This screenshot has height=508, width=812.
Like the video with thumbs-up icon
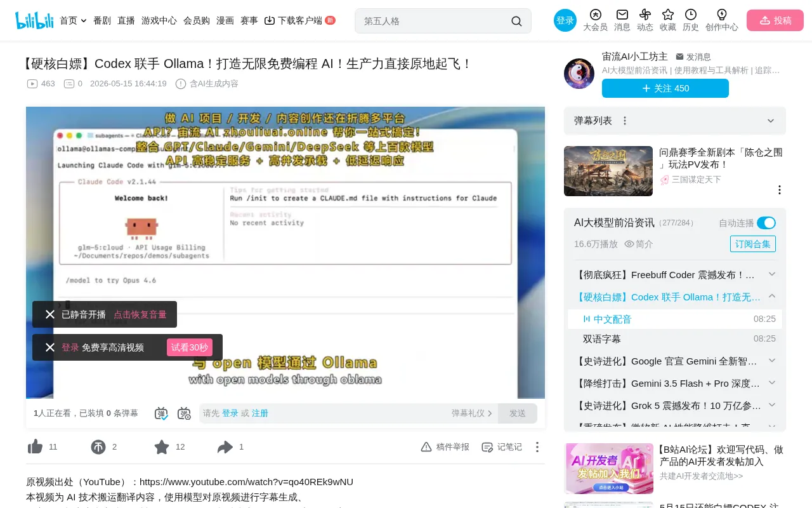[x=36, y=447]
